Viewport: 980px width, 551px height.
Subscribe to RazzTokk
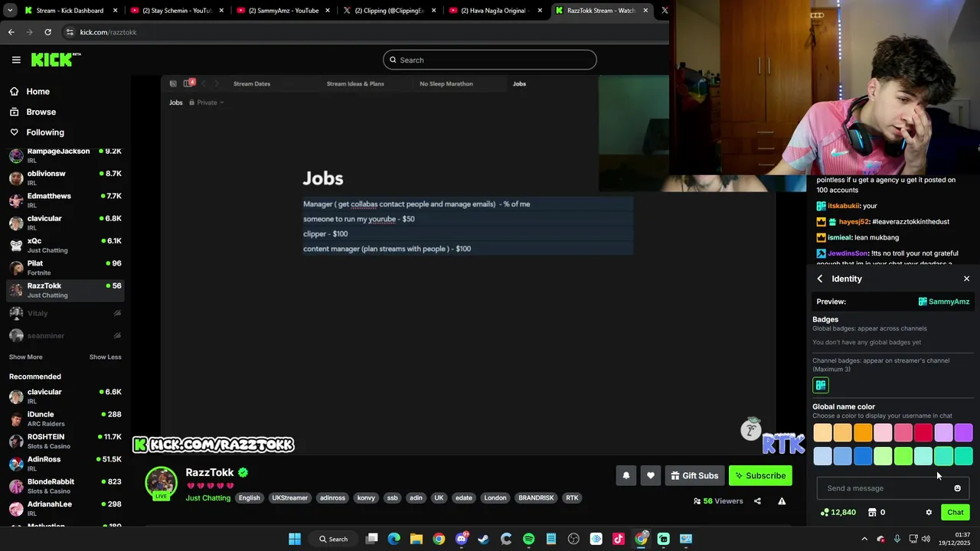coord(760,475)
